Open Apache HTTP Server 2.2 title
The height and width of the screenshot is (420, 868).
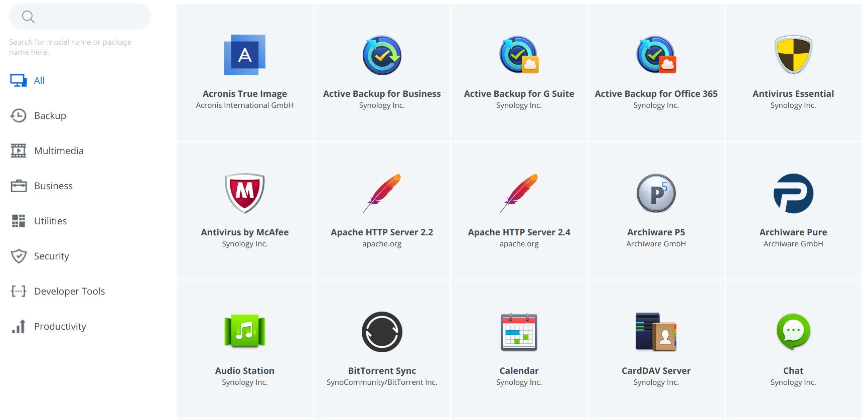click(382, 232)
